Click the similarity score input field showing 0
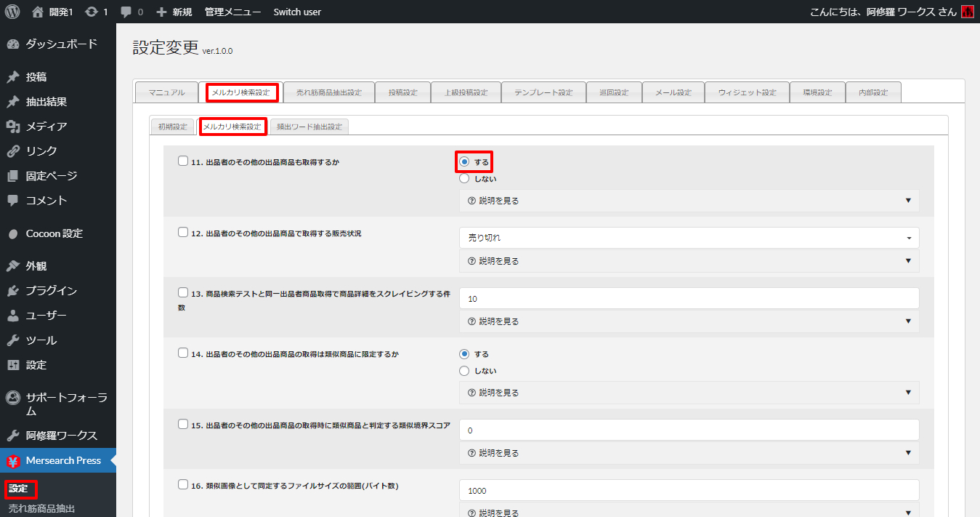The height and width of the screenshot is (517, 980). 689,430
